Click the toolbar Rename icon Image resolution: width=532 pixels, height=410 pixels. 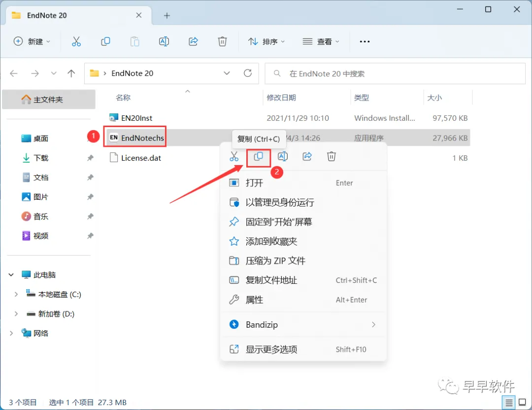(x=164, y=41)
